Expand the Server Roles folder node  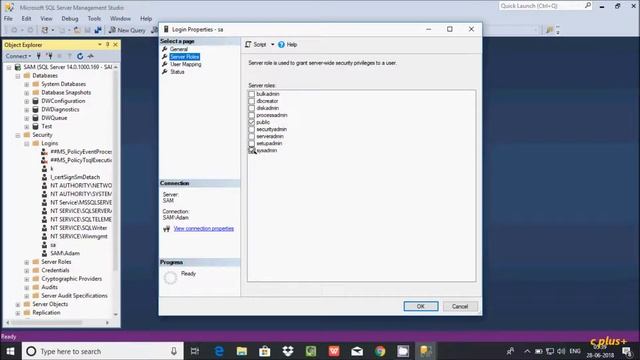coord(27,262)
